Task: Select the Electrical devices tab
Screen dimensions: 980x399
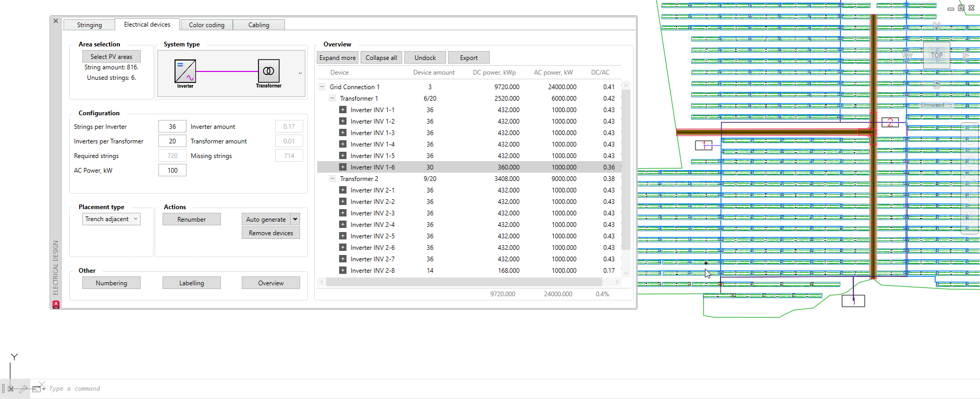Action: [x=147, y=25]
